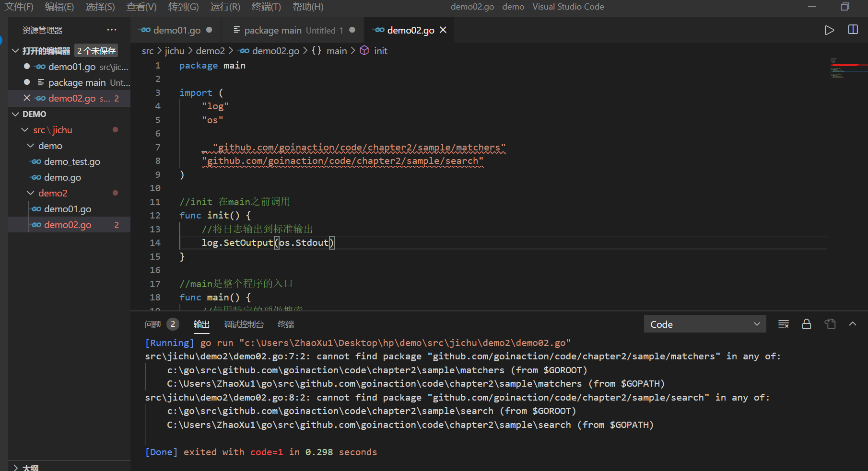Click the 'func main() {' line
Screen dimensions: 868x471
click(x=215, y=298)
